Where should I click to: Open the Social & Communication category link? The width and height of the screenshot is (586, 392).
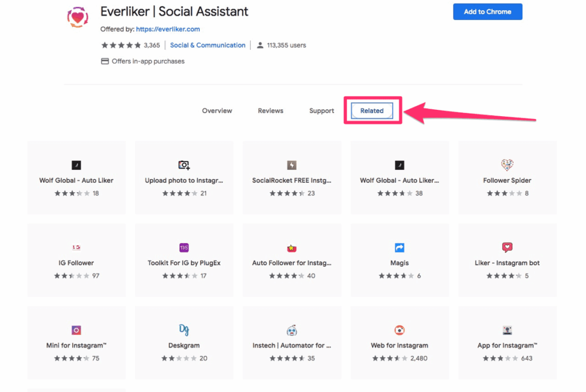[208, 45]
